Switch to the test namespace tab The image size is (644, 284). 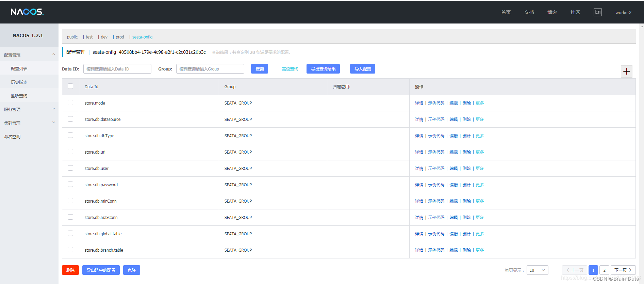pyautogui.click(x=89, y=37)
